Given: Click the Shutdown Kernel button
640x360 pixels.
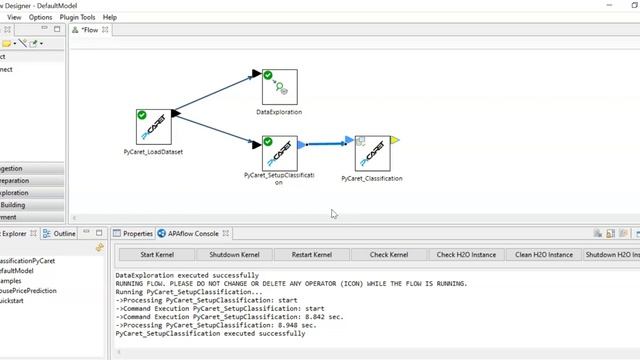Looking at the screenshot, I should tap(234, 255).
